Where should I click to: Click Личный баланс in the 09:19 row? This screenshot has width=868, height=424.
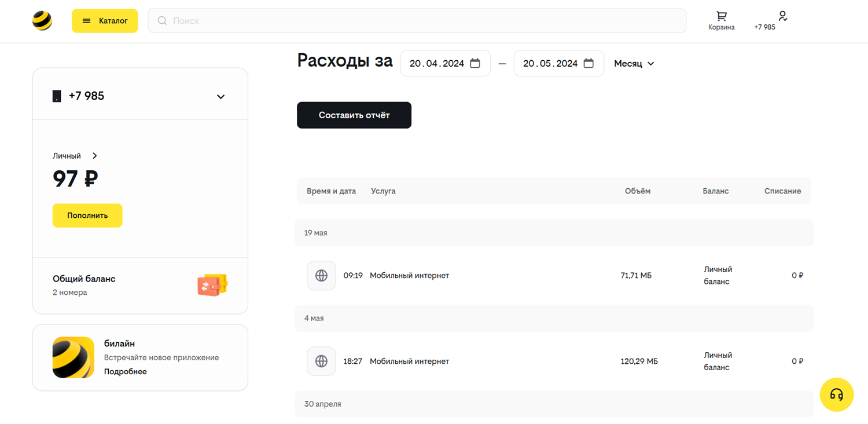tap(718, 276)
